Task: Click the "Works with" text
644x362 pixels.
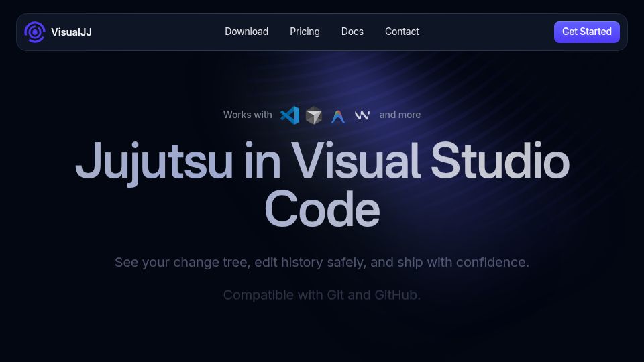Action: [x=248, y=115]
